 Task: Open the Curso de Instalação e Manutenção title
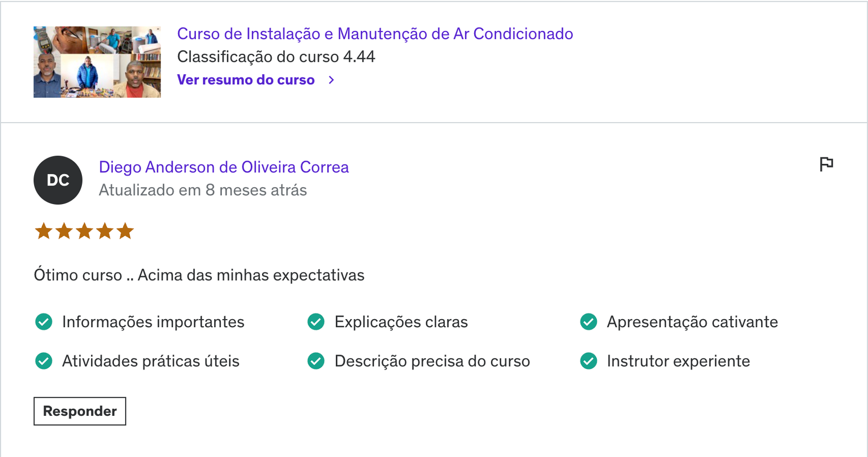click(x=375, y=34)
